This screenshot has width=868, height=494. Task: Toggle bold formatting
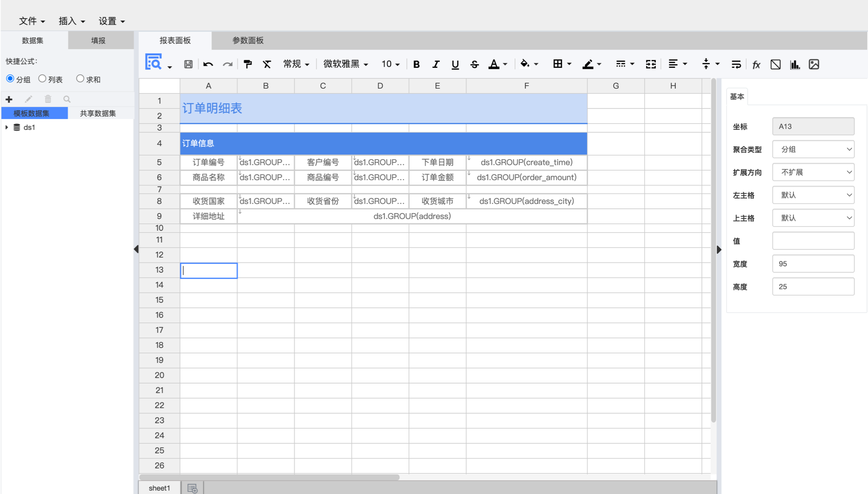416,64
